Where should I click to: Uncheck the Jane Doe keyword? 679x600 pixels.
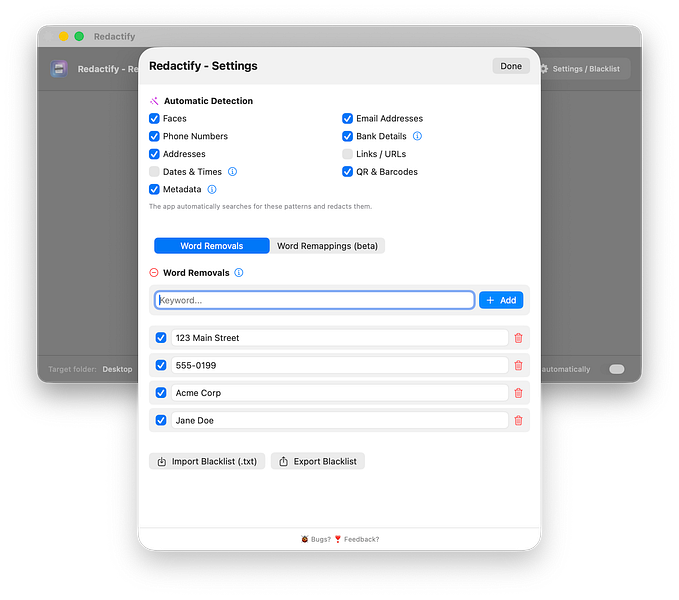click(x=161, y=421)
